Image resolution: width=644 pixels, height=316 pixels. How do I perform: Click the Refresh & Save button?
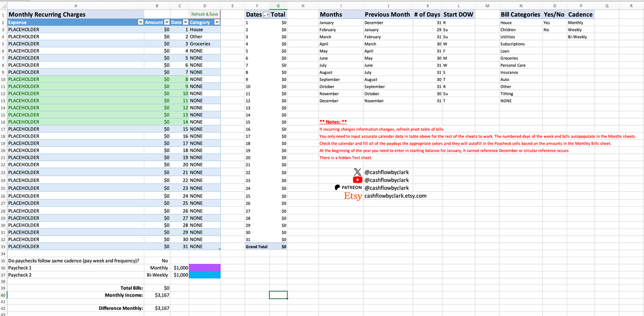click(204, 14)
